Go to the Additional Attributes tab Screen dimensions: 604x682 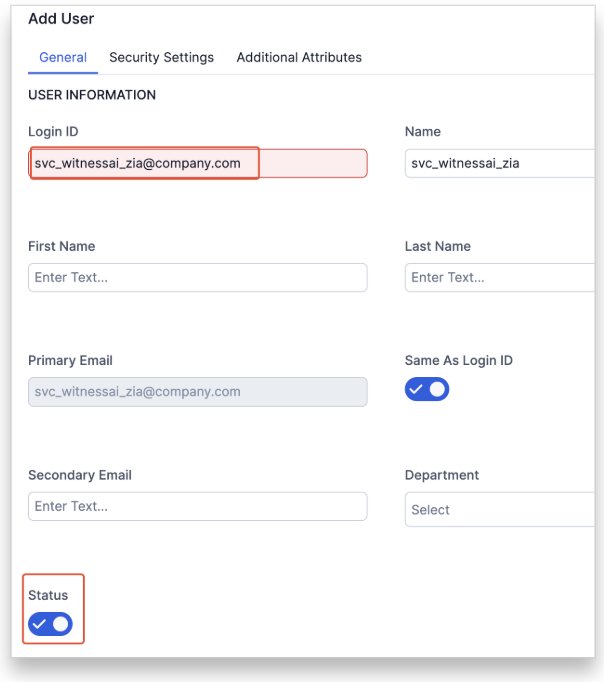point(299,58)
